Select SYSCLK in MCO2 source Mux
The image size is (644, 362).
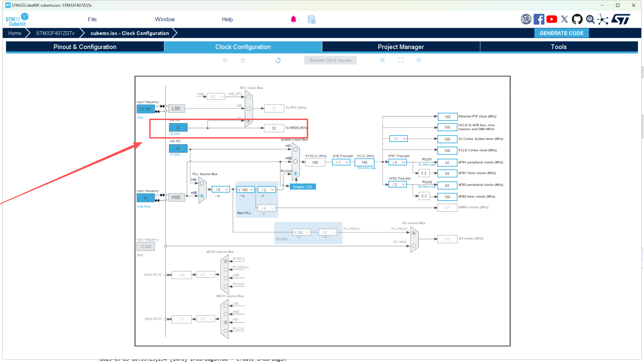[226, 261]
